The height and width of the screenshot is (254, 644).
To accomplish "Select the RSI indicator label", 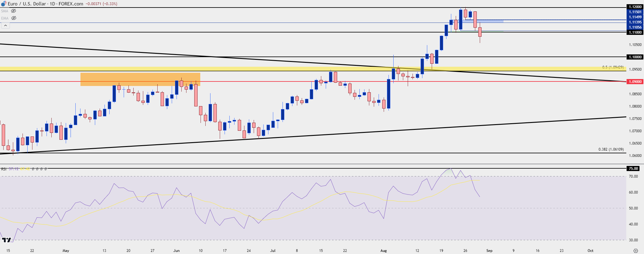I will pos(4,169).
